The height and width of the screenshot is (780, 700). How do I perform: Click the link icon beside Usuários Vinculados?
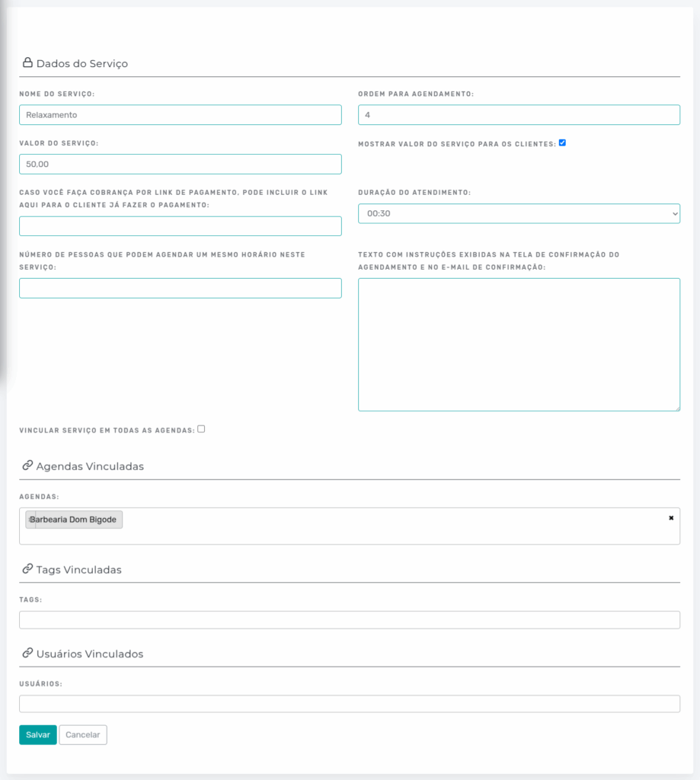[x=27, y=653]
